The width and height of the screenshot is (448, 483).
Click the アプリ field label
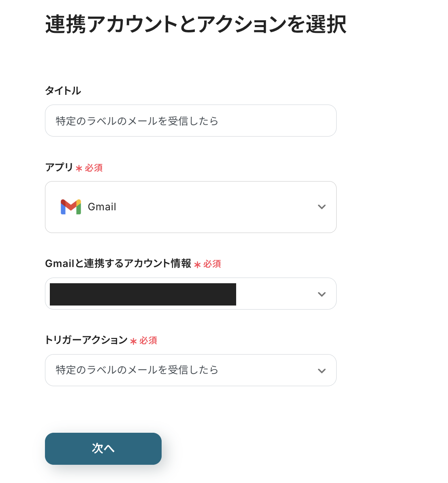tap(59, 167)
